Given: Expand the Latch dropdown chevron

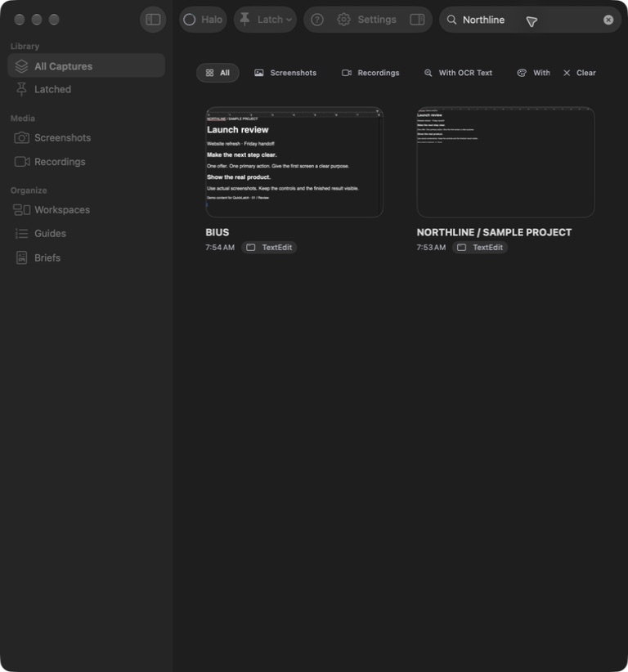Looking at the screenshot, I should tap(289, 20).
